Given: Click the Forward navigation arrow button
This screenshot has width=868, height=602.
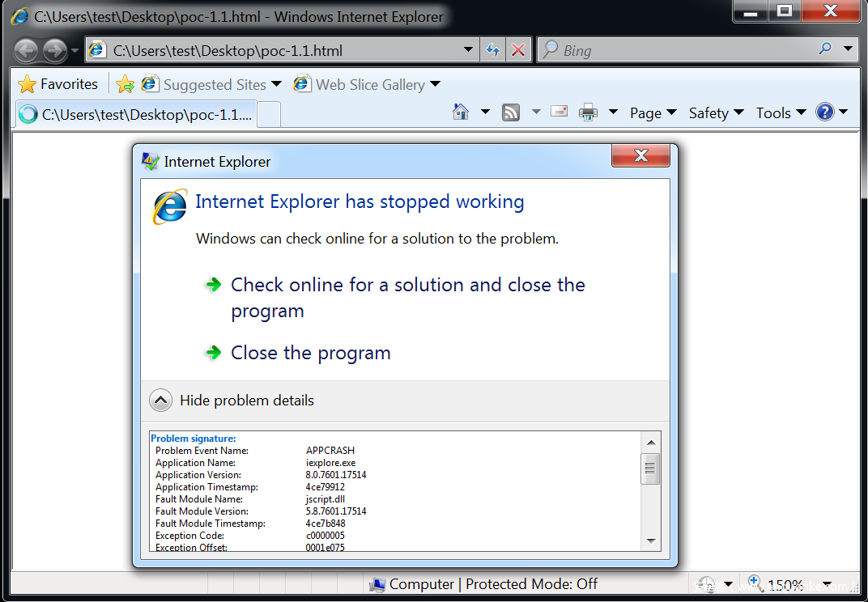Looking at the screenshot, I should [54, 51].
